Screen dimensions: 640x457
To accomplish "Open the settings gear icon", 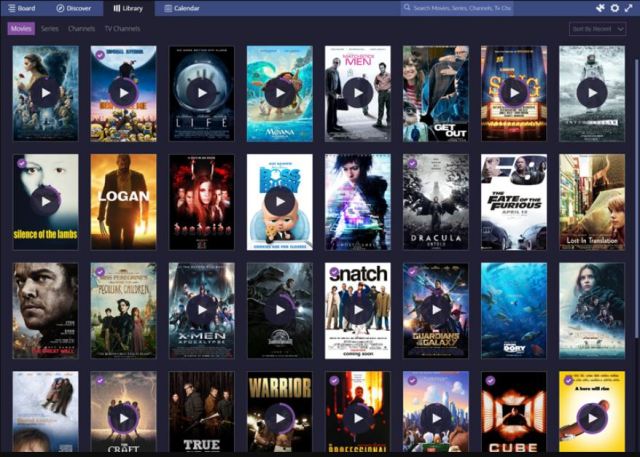I will pyautogui.click(x=615, y=8).
